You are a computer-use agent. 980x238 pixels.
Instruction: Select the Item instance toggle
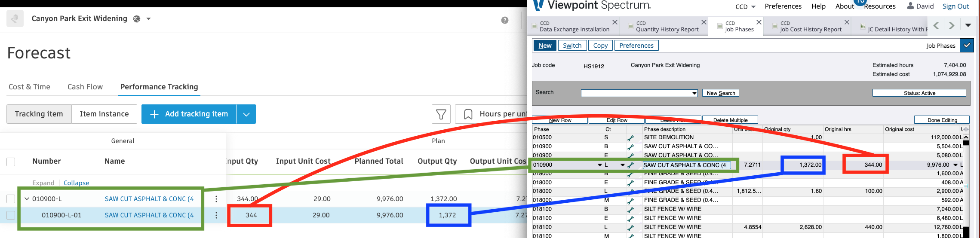coord(104,114)
